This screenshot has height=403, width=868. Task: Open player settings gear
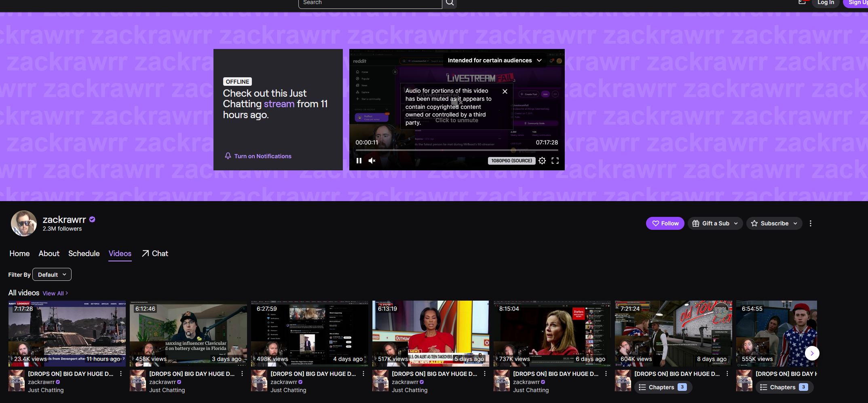tap(542, 161)
